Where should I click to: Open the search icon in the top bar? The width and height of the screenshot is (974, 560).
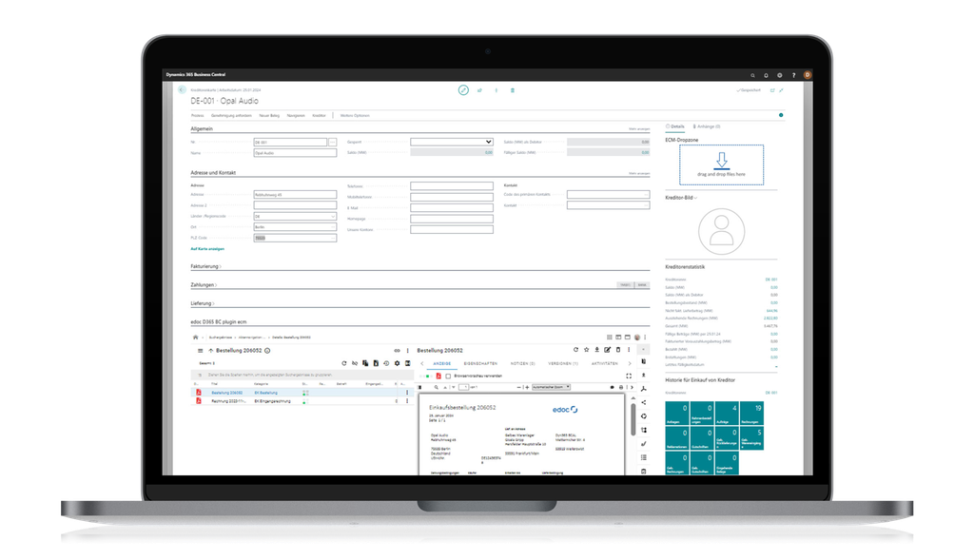click(x=753, y=75)
